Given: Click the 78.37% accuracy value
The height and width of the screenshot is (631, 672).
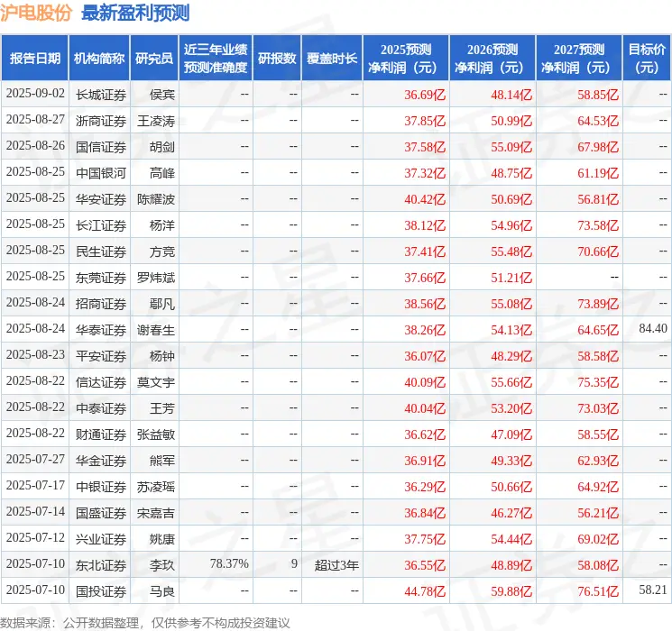Looking at the screenshot, I should [229, 563].
